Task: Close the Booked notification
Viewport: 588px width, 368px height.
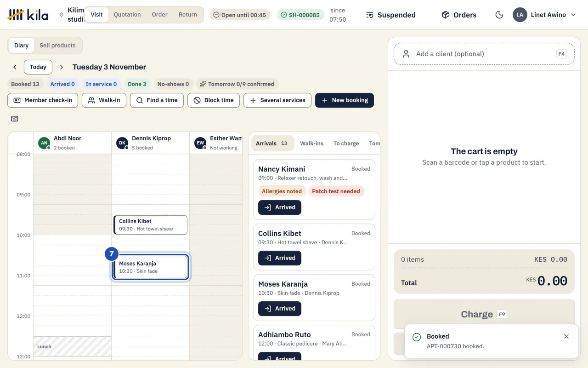Action: [x=566, y=336]
